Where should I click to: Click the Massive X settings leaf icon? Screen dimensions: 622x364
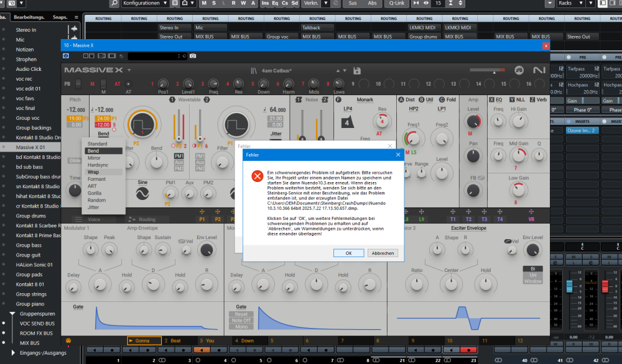click(x=519, y=71)
